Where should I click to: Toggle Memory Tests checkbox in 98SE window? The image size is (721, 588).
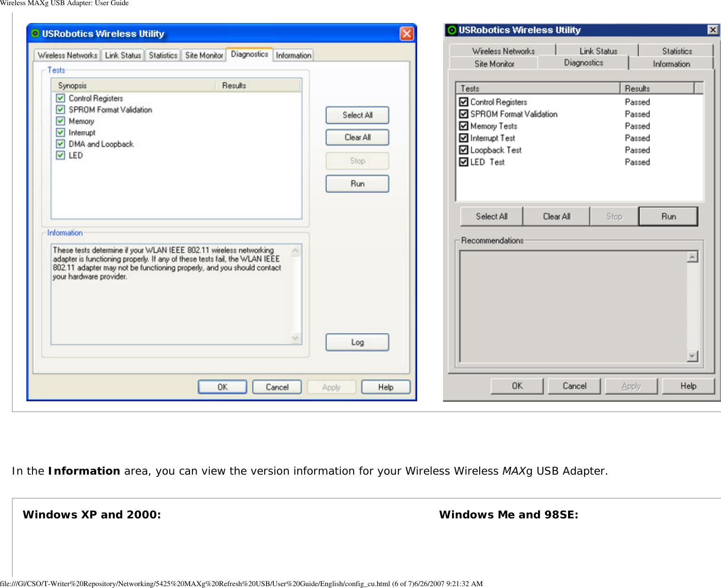[x=464, y=126]
